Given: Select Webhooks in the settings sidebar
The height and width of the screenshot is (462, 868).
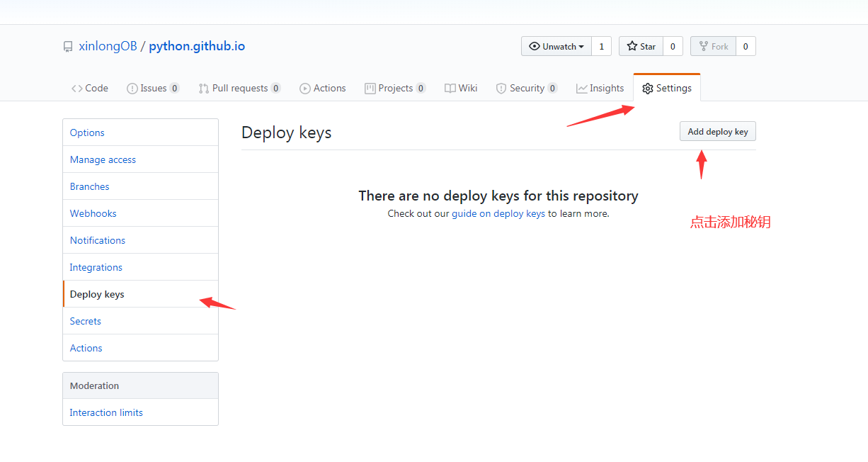Looking at the screenshot, I should 93,213.
